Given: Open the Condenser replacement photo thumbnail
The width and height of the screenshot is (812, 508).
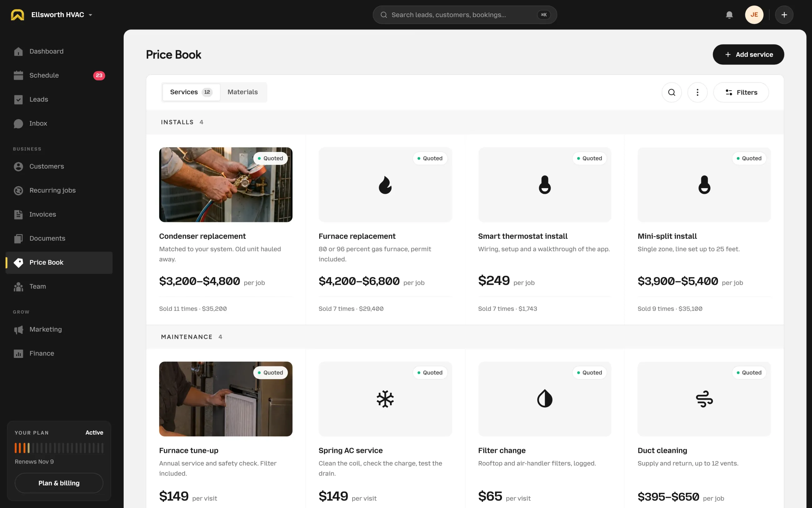Looking at the screenshot, I should (225, 185).
